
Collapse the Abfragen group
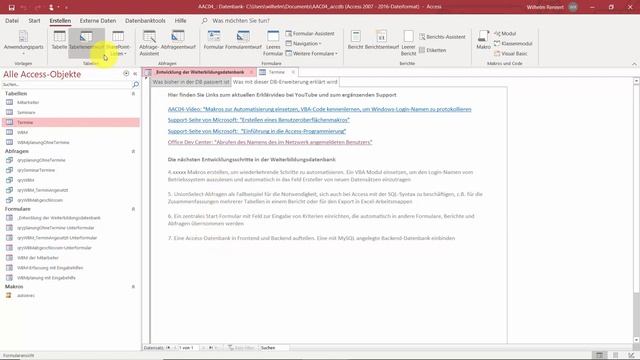pos(133,151)
